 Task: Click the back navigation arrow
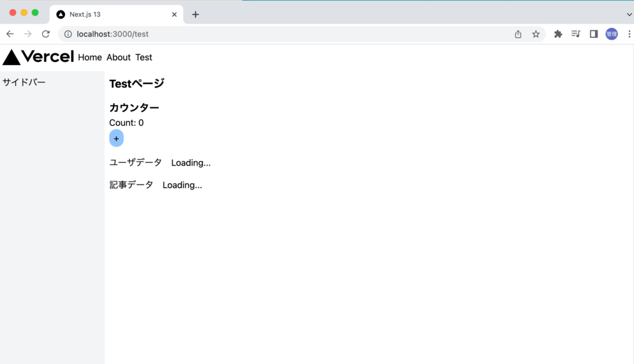9,34
